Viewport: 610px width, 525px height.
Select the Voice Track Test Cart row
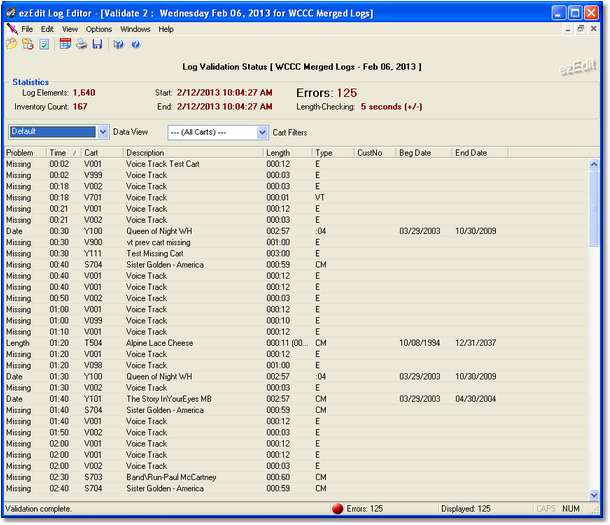coord(296,164)
